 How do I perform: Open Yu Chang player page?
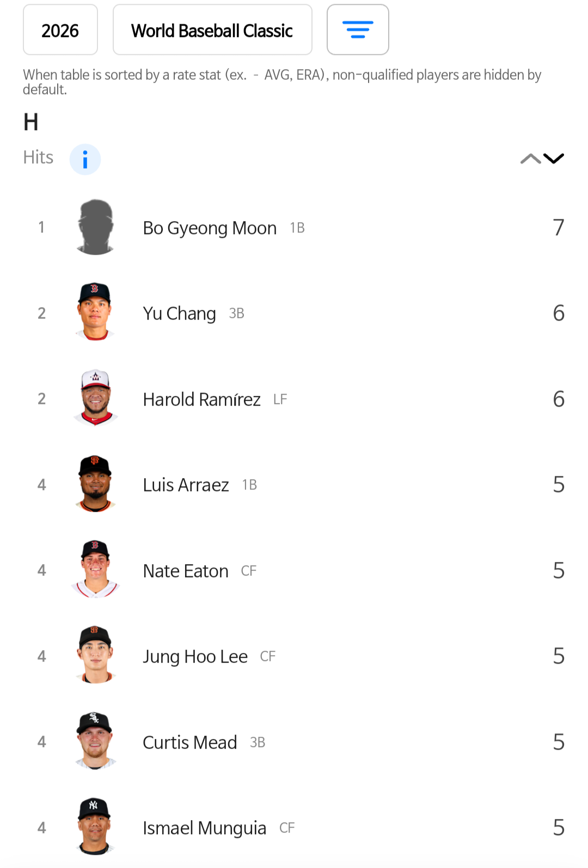(179, 314)
